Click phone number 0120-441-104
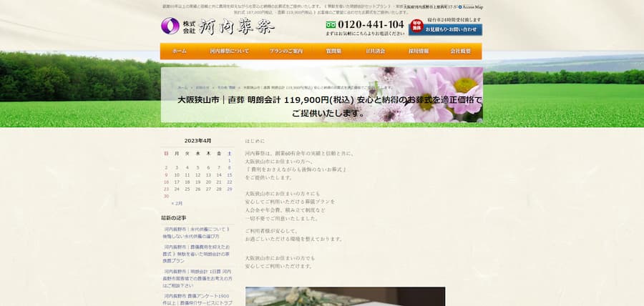The width and height of the screenshot is (644, 306). coord(371,24)
